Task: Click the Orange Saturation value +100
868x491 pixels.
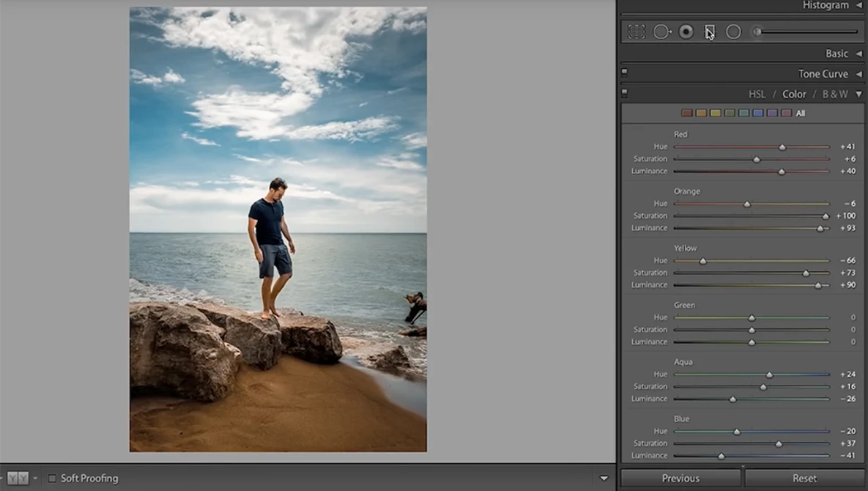Action: point(846,216)
